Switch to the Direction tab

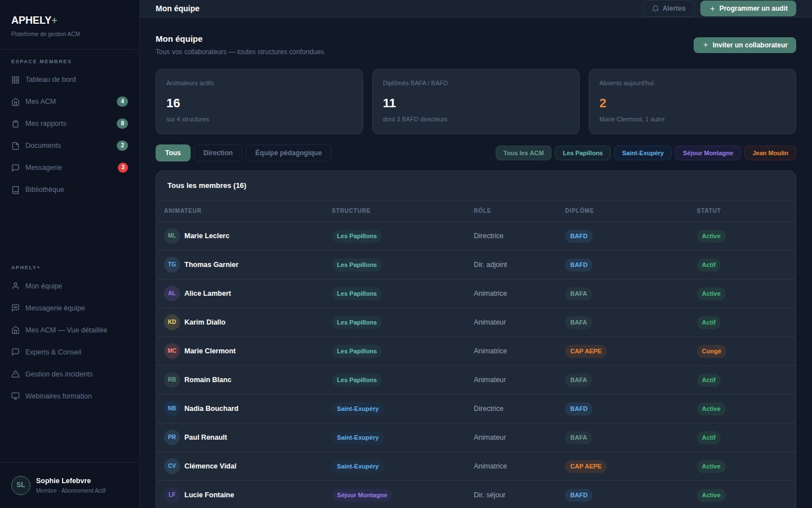click(218, 153)
